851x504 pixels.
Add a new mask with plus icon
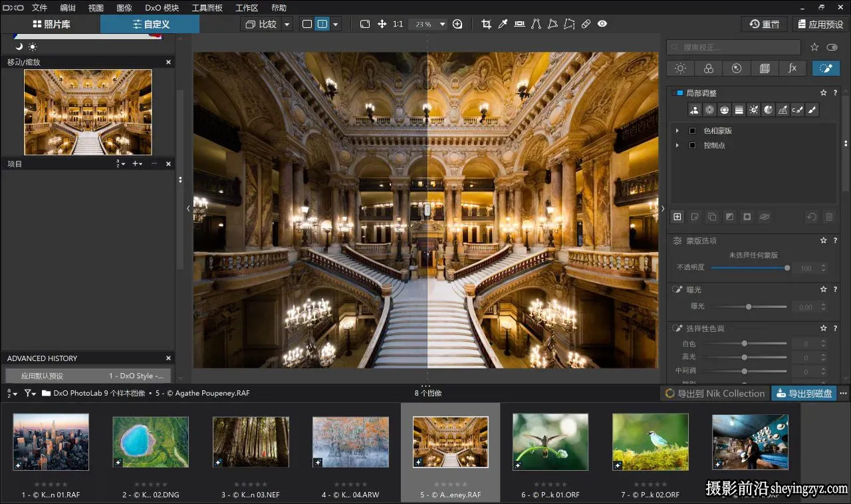677,217
